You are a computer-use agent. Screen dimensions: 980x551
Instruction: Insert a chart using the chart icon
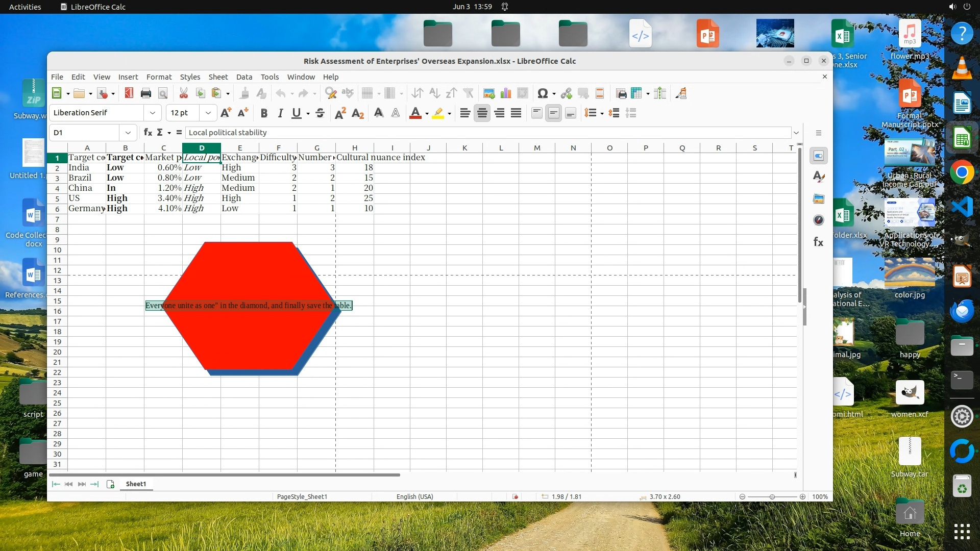tap(506, 93)
